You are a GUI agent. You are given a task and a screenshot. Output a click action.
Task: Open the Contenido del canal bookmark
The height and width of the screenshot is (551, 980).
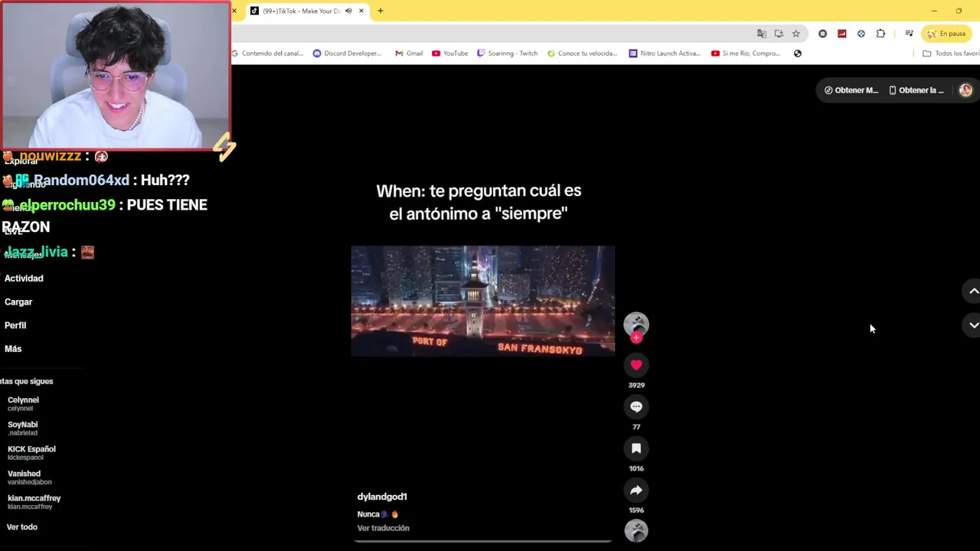[268, 54]
